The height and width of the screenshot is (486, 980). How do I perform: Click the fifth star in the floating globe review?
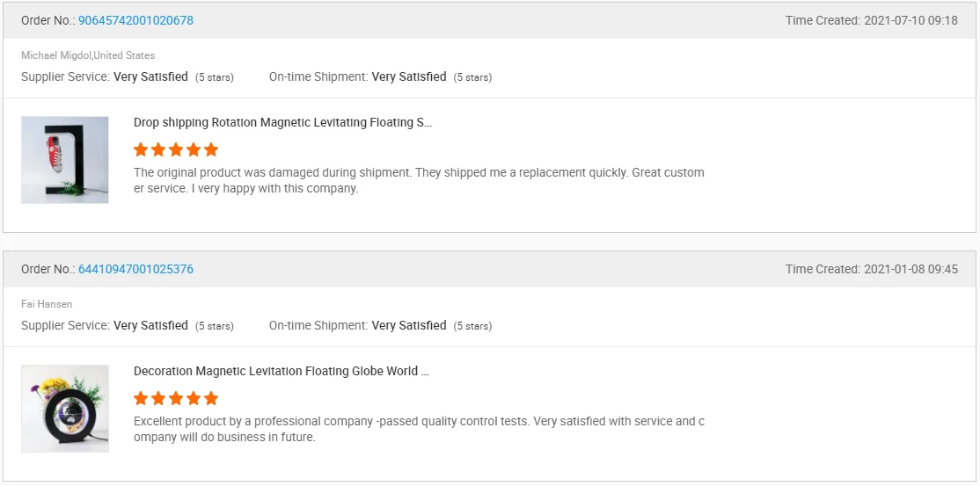click(211, 398)
